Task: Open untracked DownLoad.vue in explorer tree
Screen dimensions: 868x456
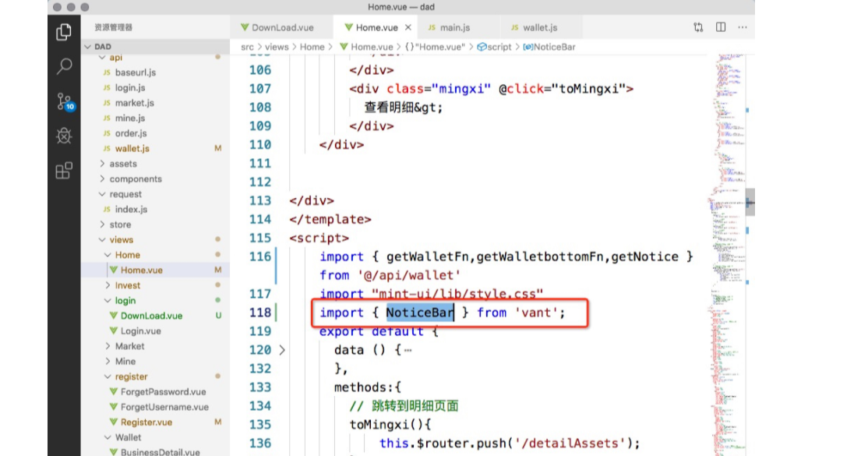Action: click(155, 316)
